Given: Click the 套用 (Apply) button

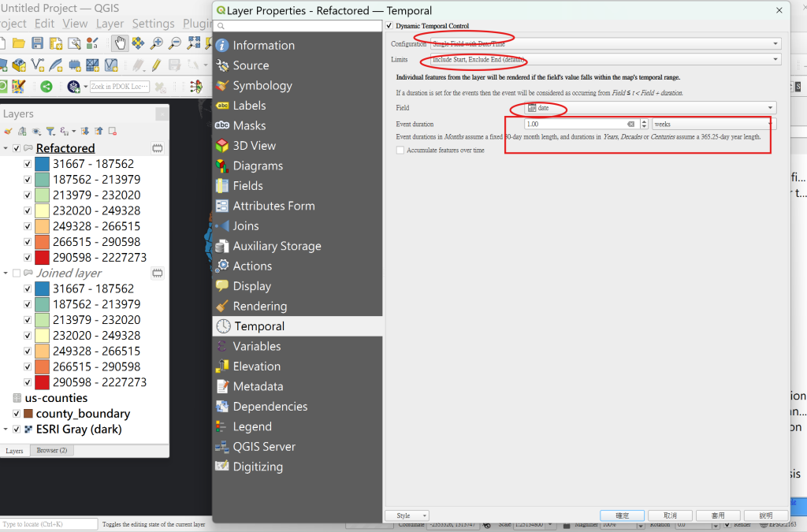Looking at the screenshot, I should click(718, 515).
